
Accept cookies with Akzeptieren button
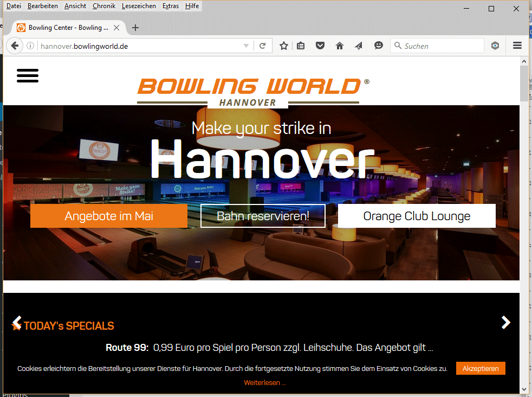pyautogui.click(x=481, y=368)
